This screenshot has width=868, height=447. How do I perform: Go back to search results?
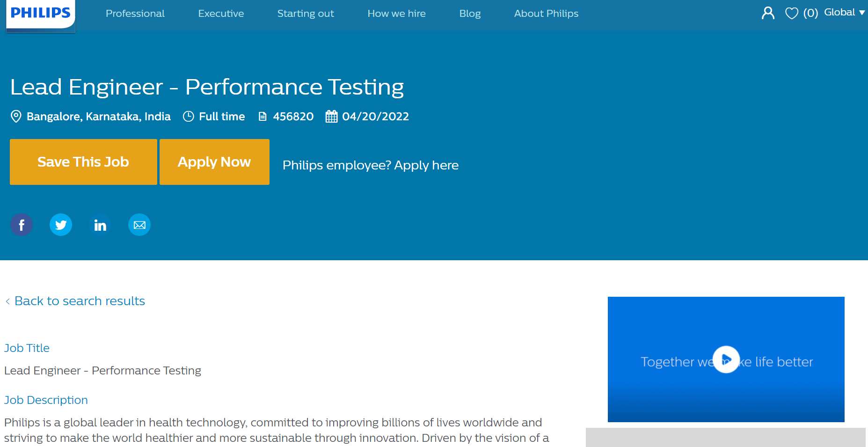[75, 301]
